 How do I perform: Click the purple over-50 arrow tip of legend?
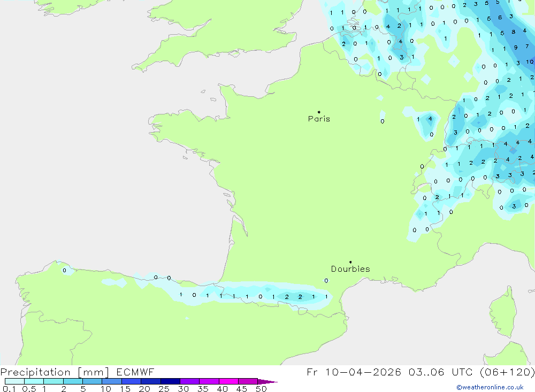click(x=267, y=381)
